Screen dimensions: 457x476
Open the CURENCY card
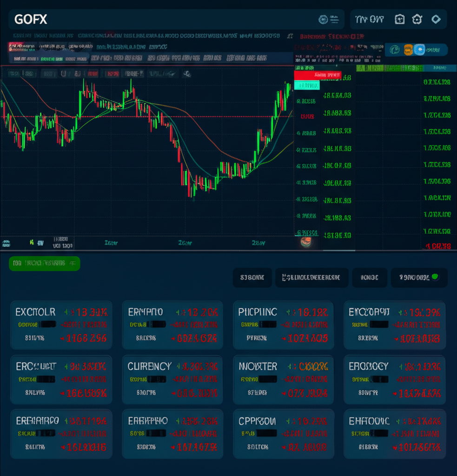pyautogui.click(x=172, y=379)
